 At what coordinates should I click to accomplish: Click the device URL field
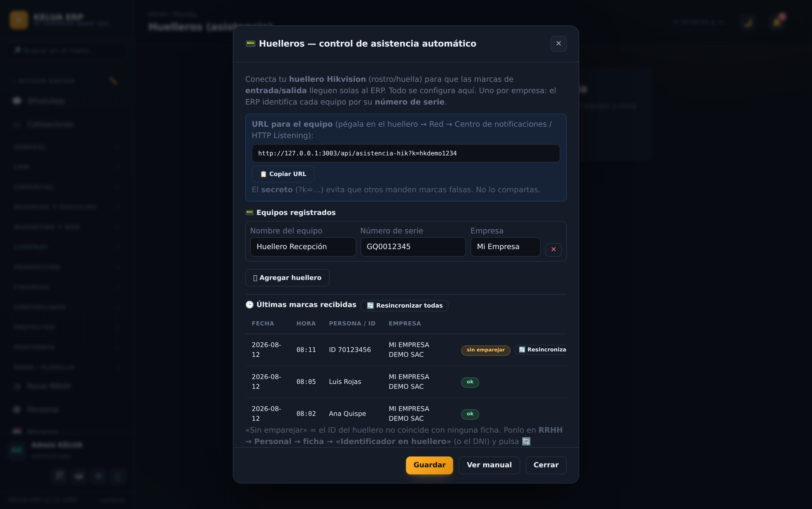point(405,153)
